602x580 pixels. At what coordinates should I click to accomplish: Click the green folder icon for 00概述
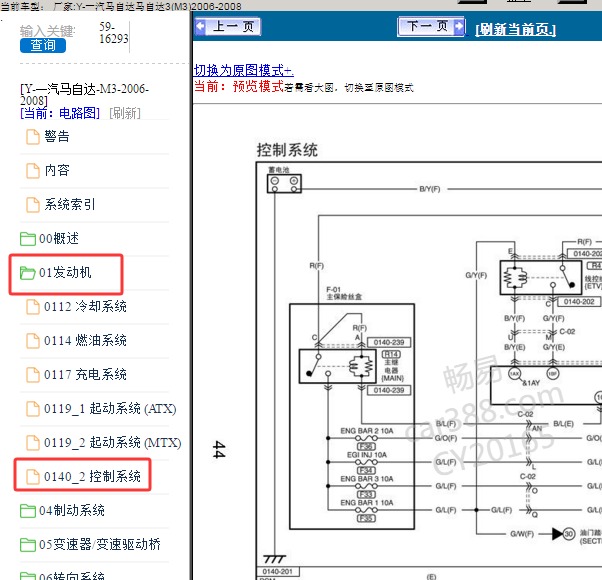(x=28, y=239)
